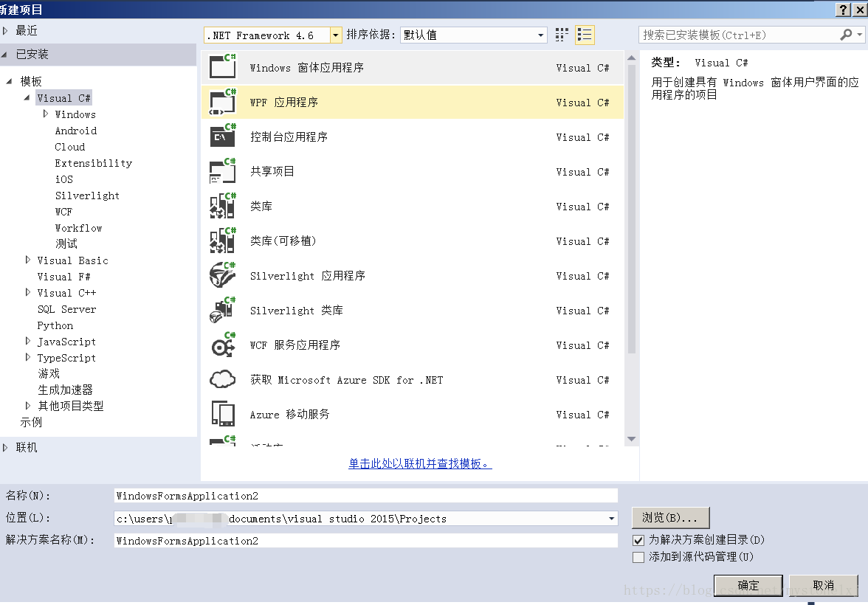The height and width of the screenshot is (605, 868).
Task: Expand the Visual C++ node
Action: coord(28,292)
